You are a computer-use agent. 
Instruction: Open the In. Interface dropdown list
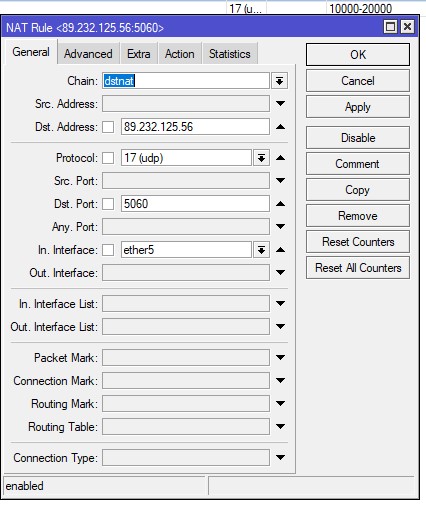click(x=261, y=250)
